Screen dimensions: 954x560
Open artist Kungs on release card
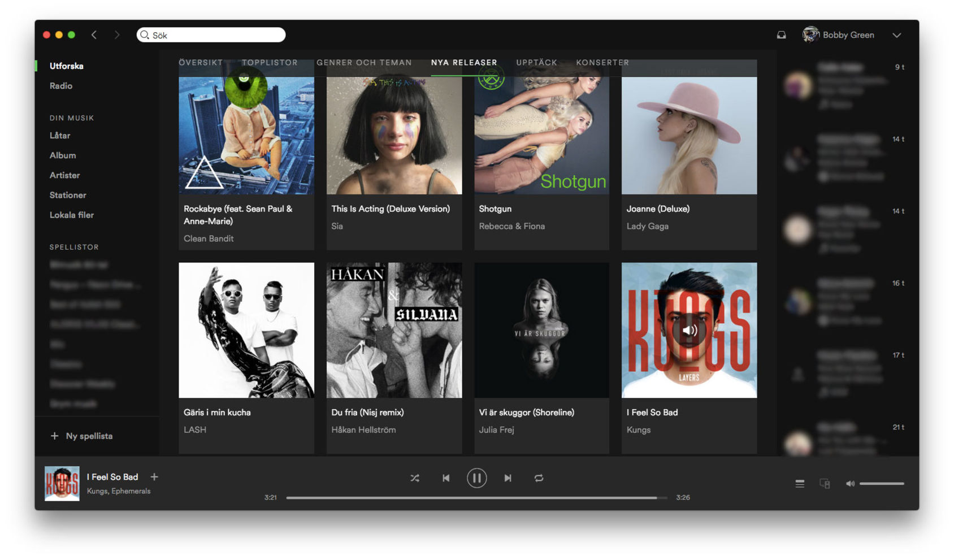[x=638, y=430]
